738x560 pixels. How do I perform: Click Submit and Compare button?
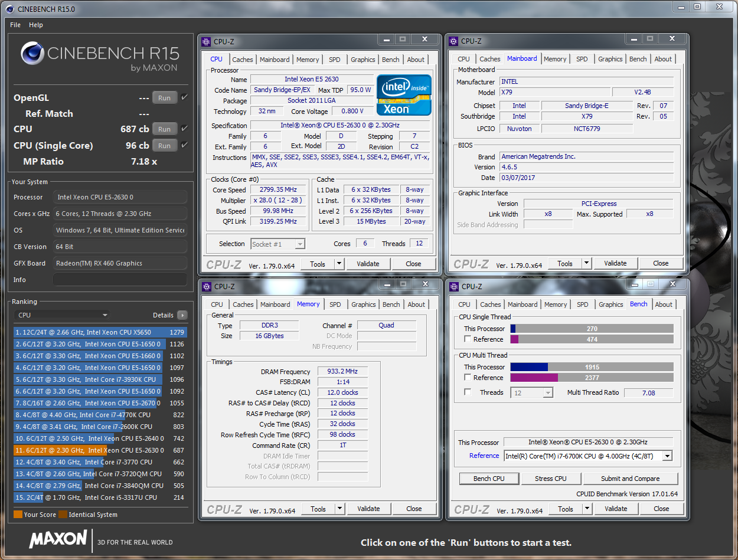tap(631, 479)
